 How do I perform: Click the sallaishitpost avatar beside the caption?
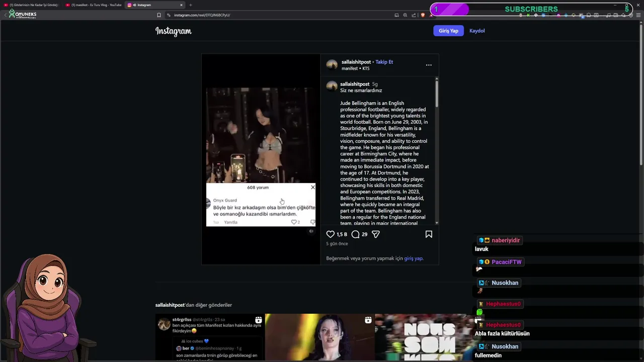[x=332, y=85]
